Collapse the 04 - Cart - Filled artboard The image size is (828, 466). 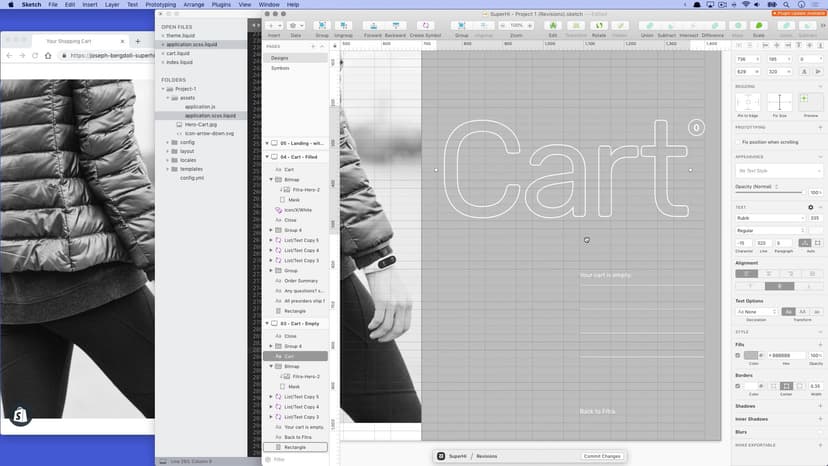268,157
